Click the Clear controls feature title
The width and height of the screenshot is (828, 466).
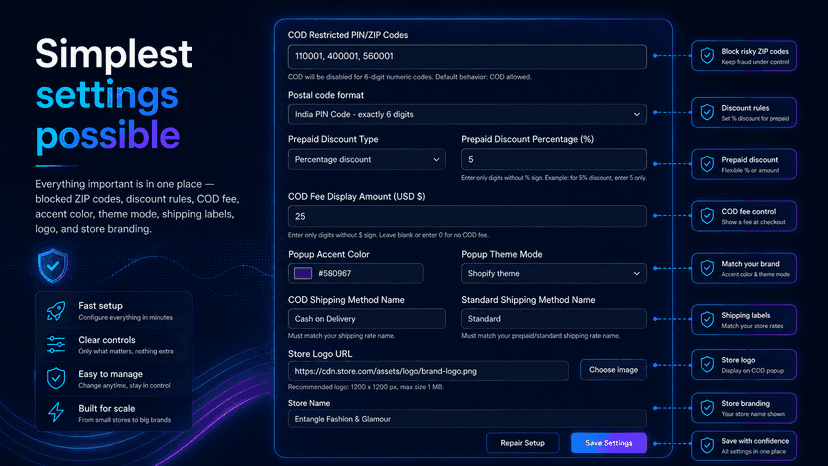point(107,340)
